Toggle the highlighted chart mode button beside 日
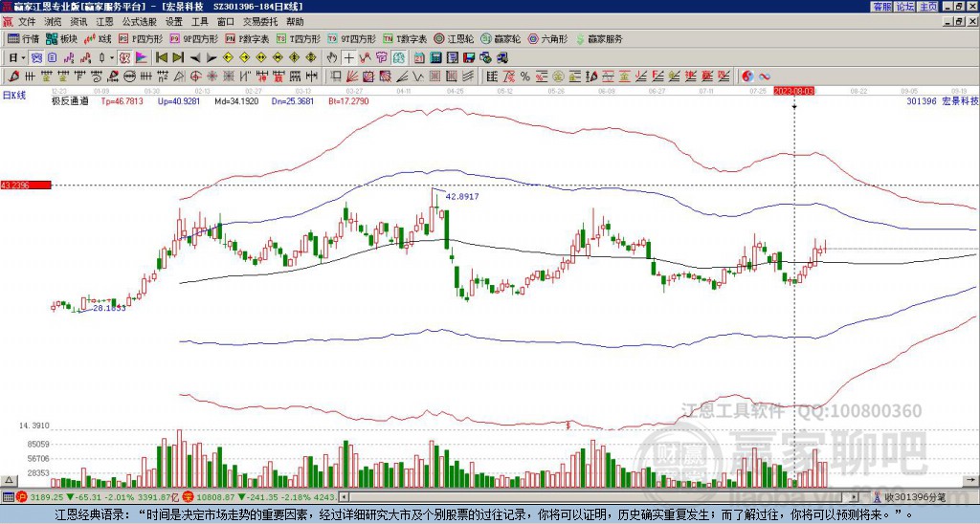 coord(37,58)
